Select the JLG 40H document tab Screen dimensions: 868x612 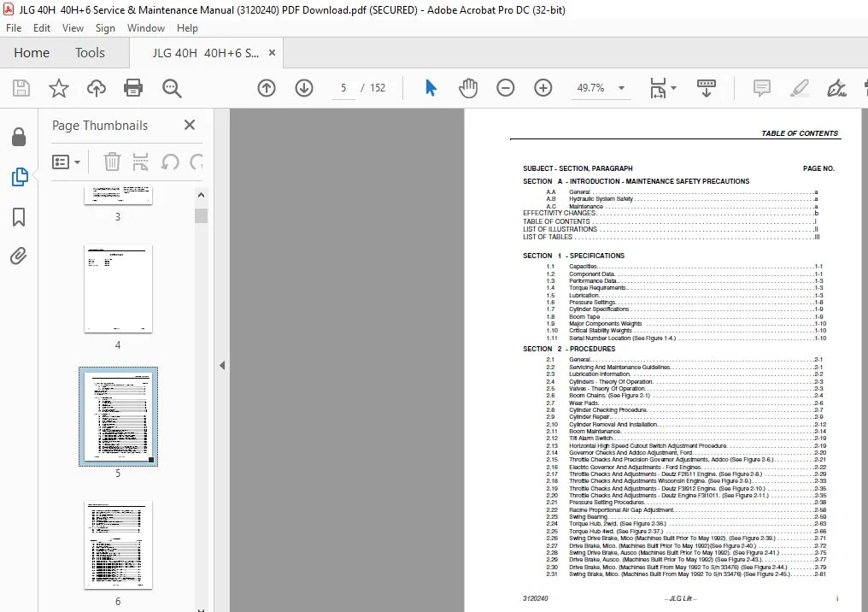(205, 53)
